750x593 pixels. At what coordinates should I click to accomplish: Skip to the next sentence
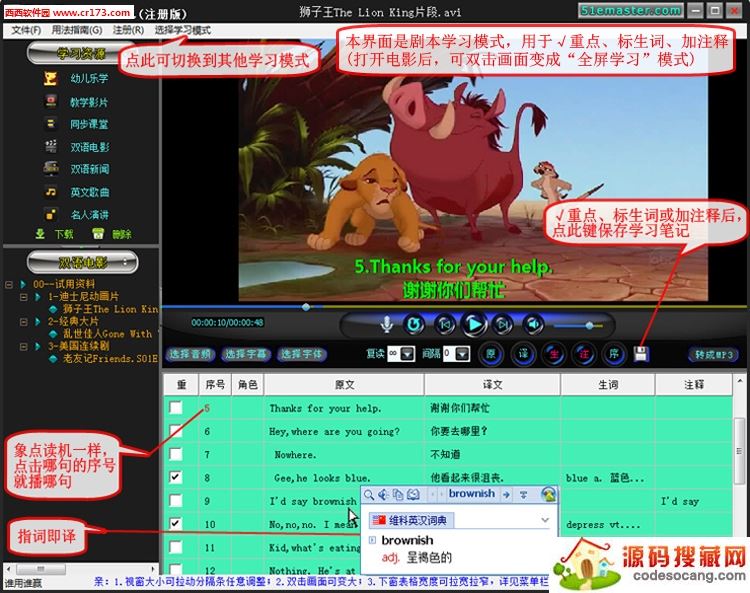click(502, 324)
